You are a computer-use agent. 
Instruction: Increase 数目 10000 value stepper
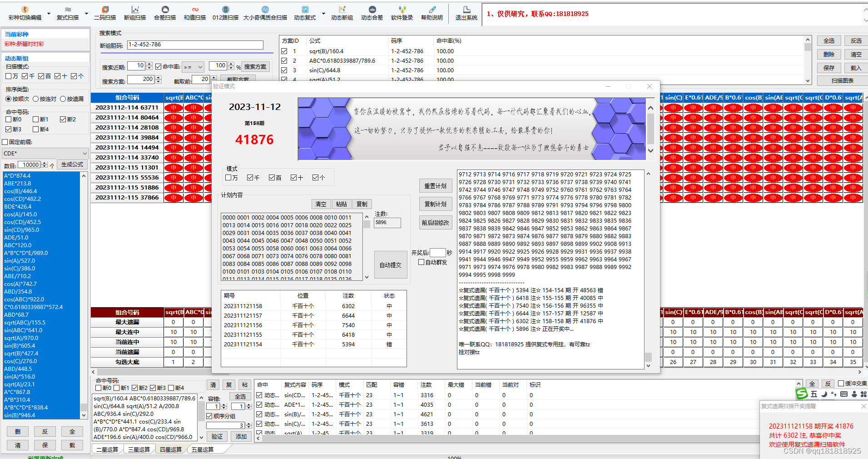point(45,163)
